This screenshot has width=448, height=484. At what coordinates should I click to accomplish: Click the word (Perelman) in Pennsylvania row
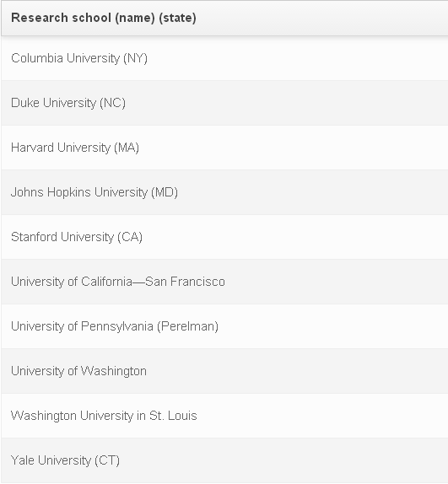pos(187,327)
